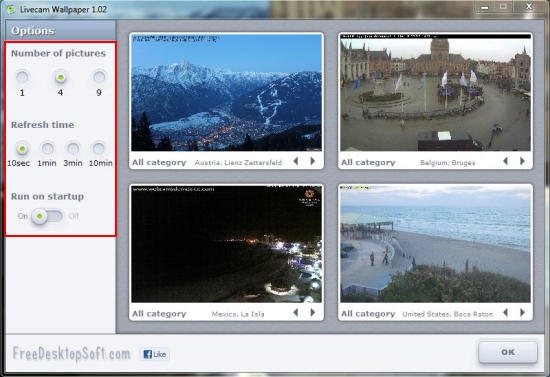Show previous camera for Austria, Lienz Zettersfeld

coord(296,161)
